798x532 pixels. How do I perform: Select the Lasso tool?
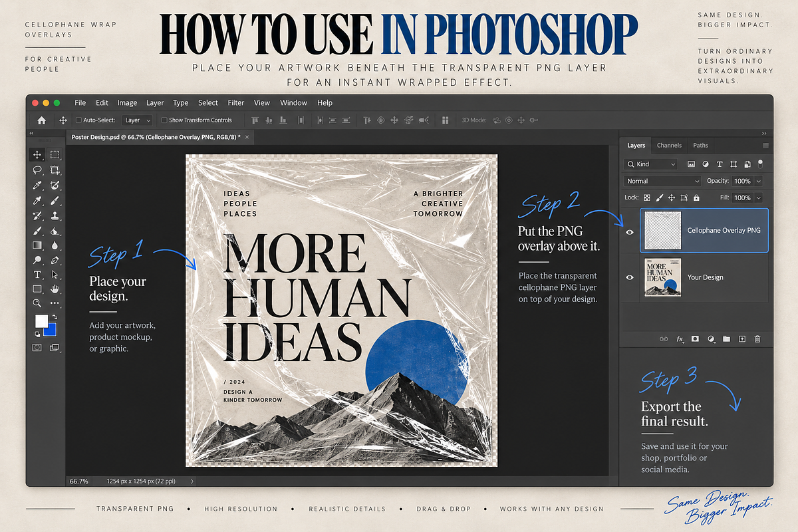point(37,170)
